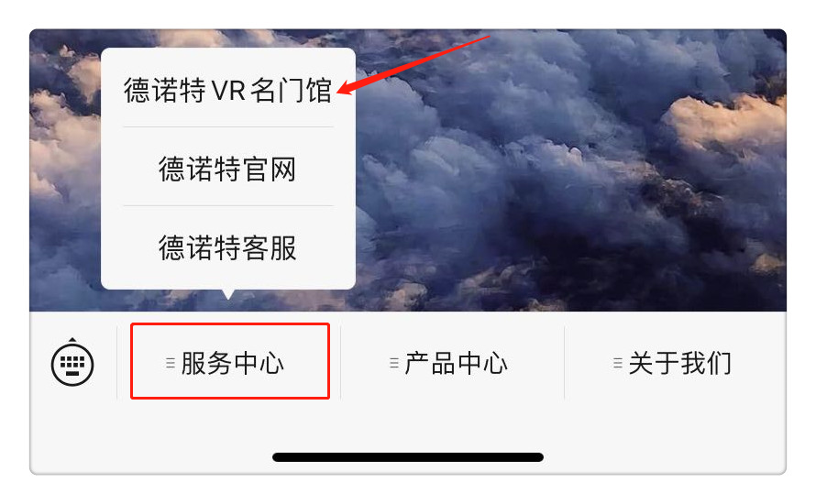Click the word VR in first menu entry

228,90
